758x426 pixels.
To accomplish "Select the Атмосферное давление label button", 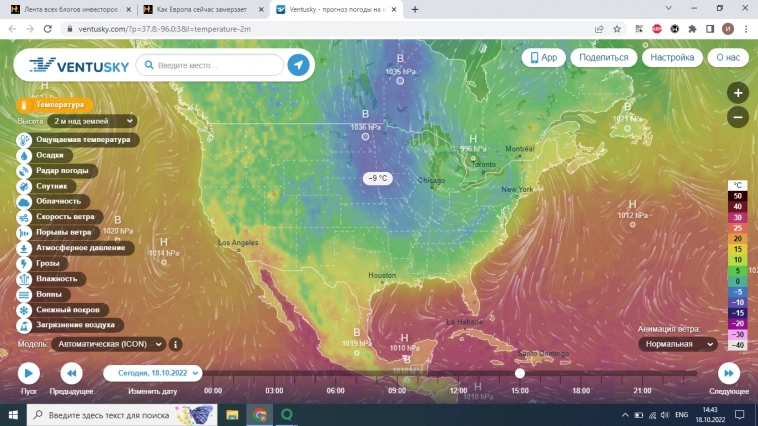I will [x=81, y=248].
